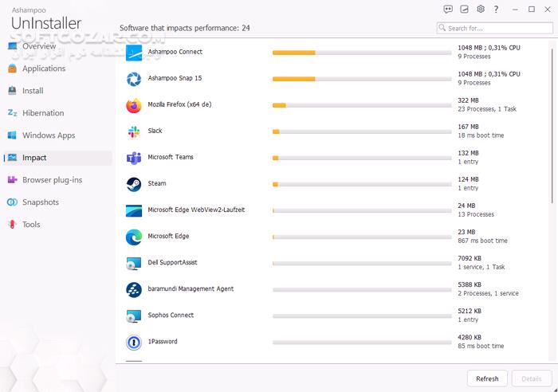This screenshot has height=392, width=558.
Task: Click the Details button
Action: (532, 378)
